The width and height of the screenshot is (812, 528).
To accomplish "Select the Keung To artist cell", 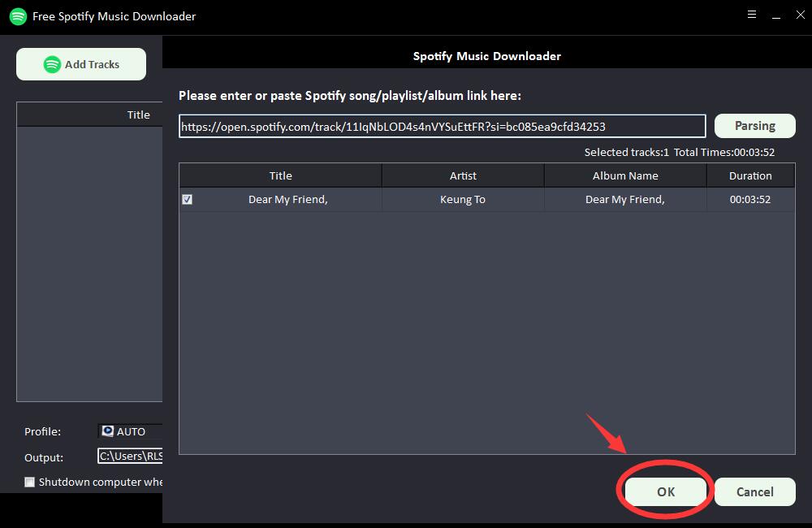I will tap(463, 200).
